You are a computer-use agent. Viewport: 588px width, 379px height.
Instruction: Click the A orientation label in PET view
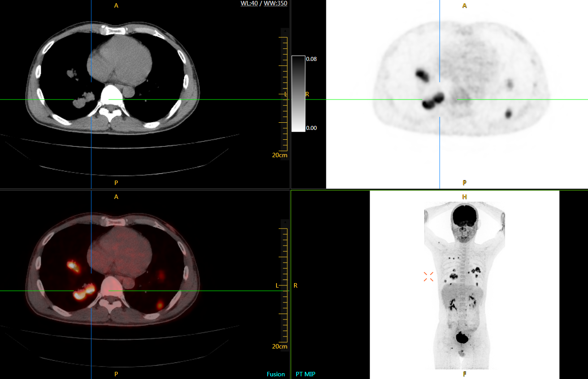(x=464, y=6)
